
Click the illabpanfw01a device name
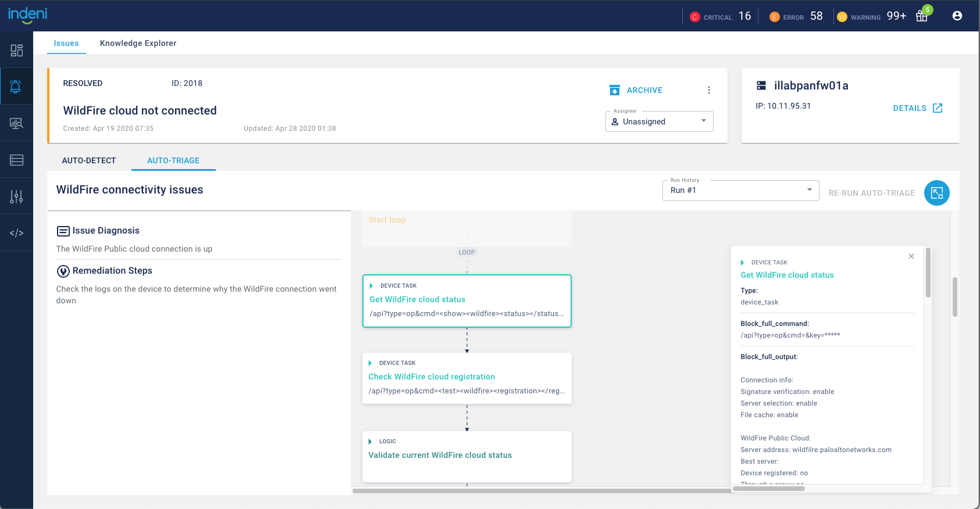pos(811,85)
